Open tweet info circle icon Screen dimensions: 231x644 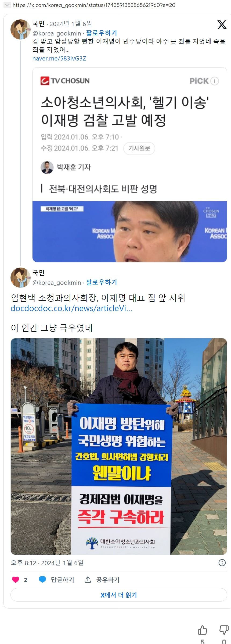coord(222,563)
